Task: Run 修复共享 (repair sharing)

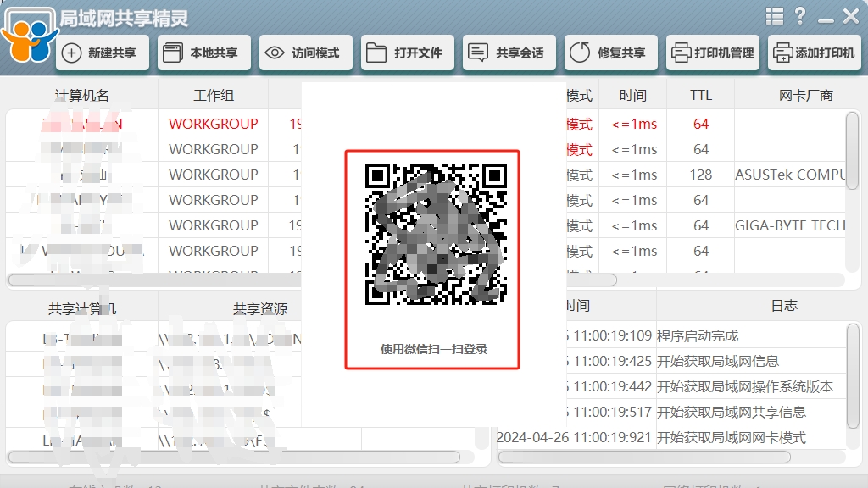Action: 611,53
